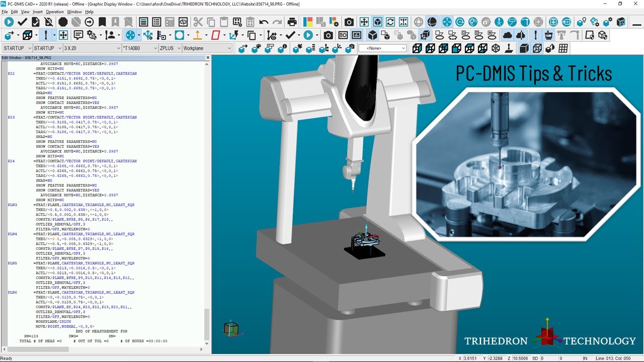Click the multicolor palette squares icon
Viewport: 644px width, 362px height.
tap(308, 22)
